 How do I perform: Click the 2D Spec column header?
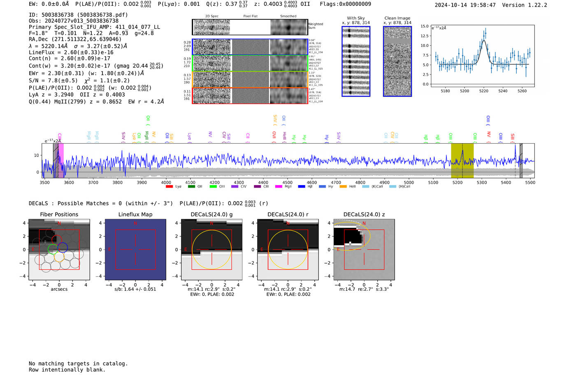tap(212, 16)
